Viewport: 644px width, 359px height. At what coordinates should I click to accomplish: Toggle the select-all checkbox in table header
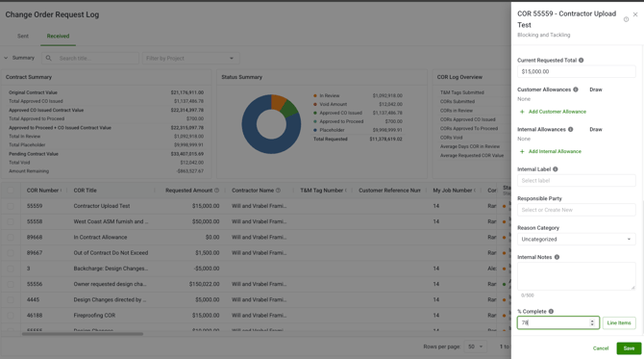[x=11, y=190]
